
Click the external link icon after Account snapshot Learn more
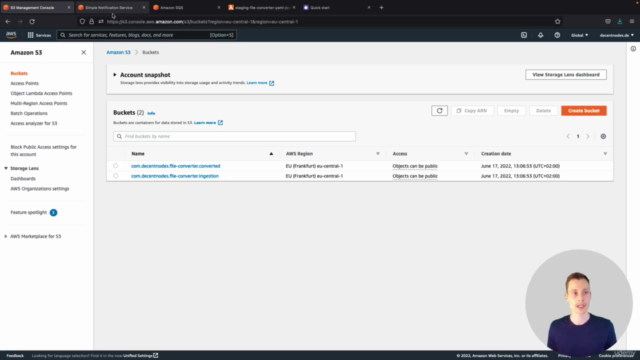tap(272, 83)
